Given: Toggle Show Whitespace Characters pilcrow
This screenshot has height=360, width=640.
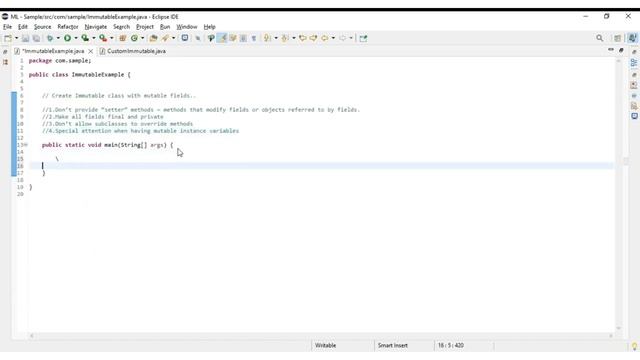Looking at the screenshot, I should pos(254,38).
